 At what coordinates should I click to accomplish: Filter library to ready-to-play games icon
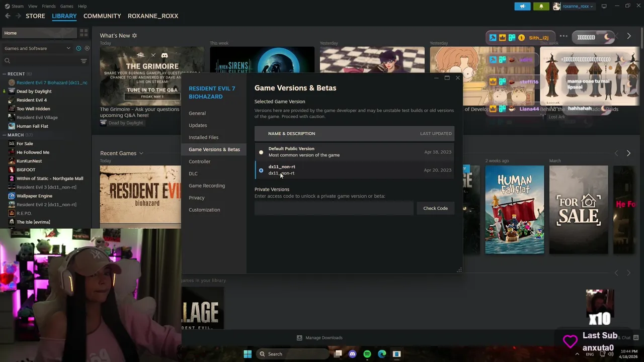[87, 48]
